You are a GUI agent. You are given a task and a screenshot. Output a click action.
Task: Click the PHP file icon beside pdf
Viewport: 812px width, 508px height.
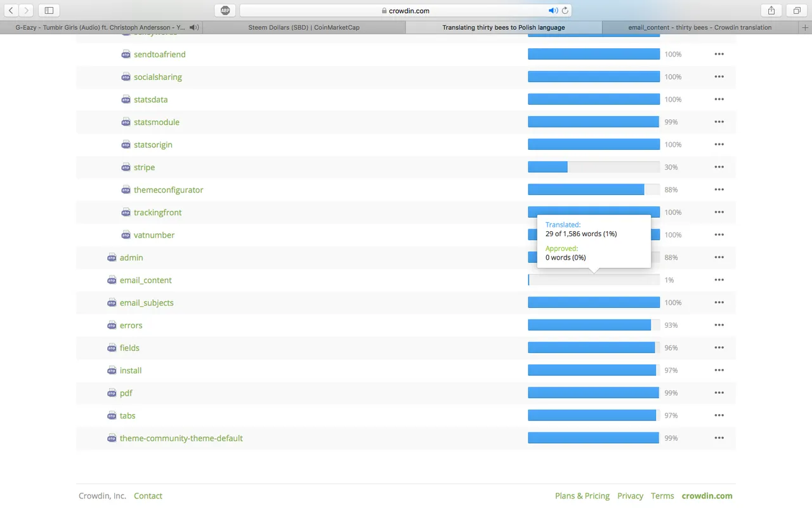pos(112,393)
